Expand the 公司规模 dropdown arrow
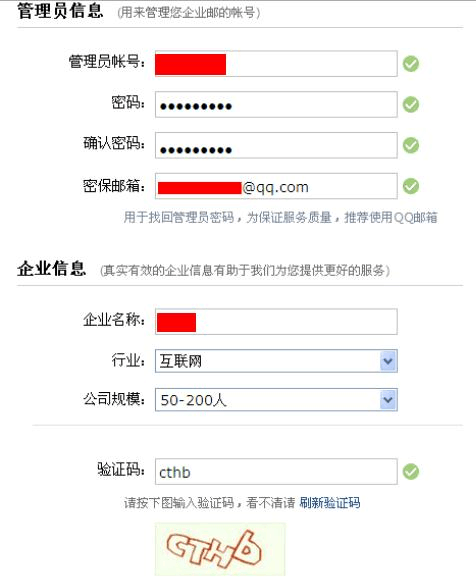This screenshot has width=476, height=580. point(388,400)
